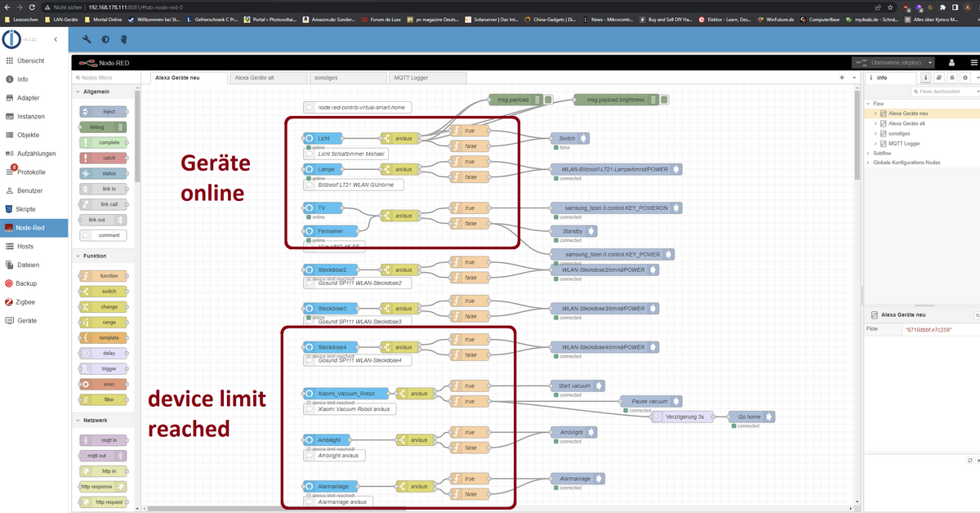
Task: Select the mqtt in palette node
Action: coord(103,440)
